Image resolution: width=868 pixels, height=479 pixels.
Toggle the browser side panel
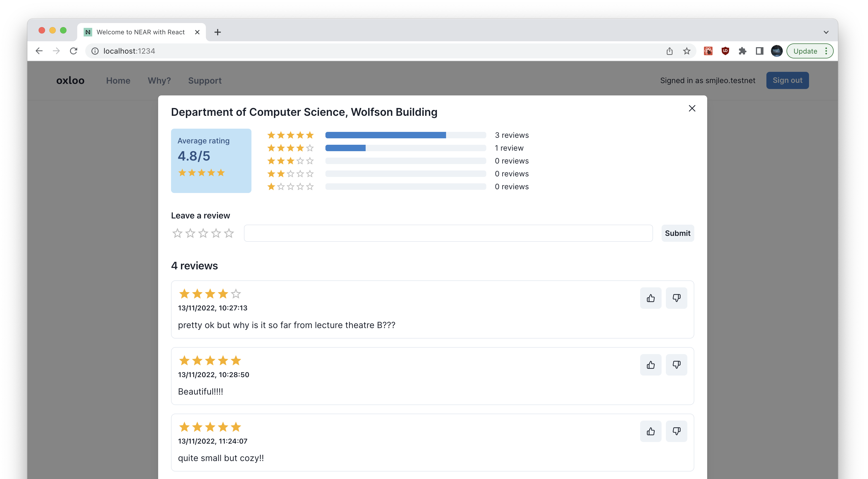pyautogui.click(x=759, y=51)
